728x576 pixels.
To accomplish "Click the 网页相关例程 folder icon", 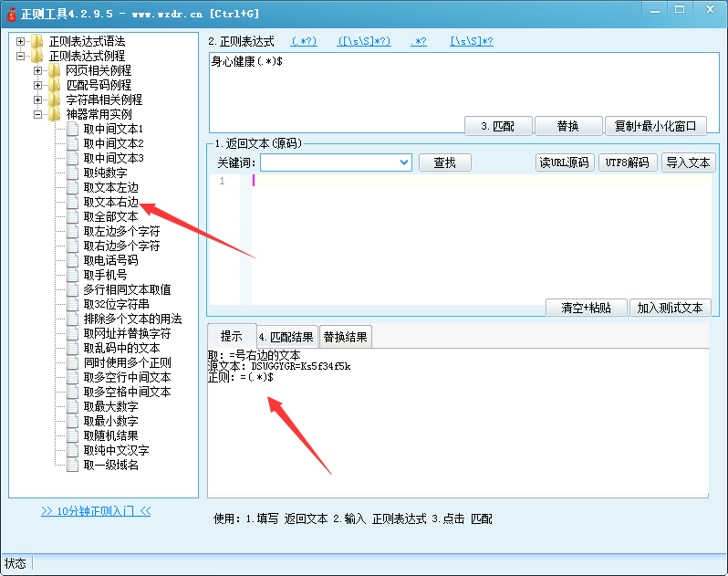I will [x=55, y=70].
